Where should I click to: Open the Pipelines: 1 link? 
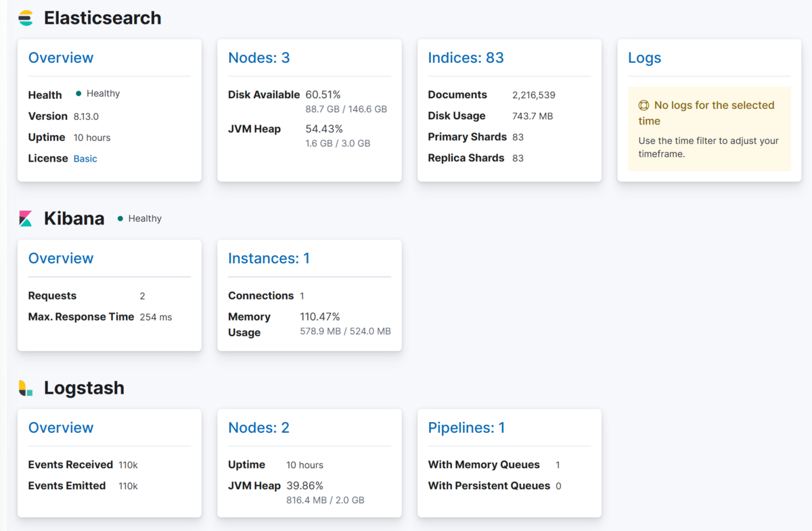pyautogui.click(x=467, y=428)
